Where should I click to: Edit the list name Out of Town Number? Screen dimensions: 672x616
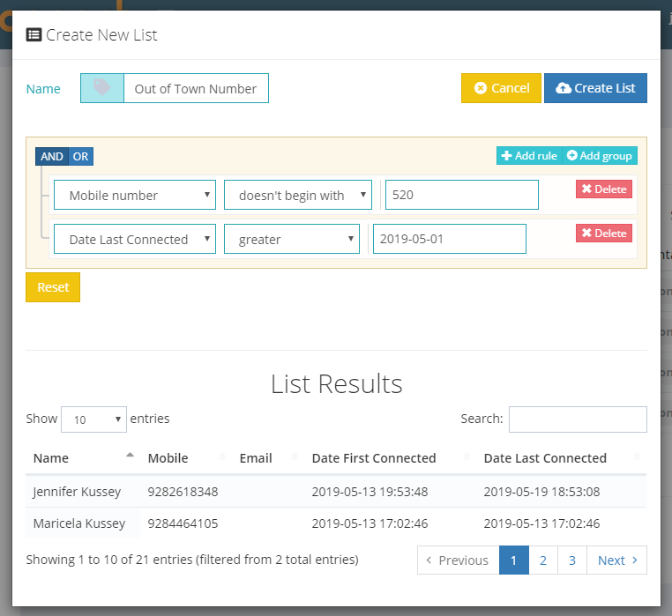coord(196,88)
